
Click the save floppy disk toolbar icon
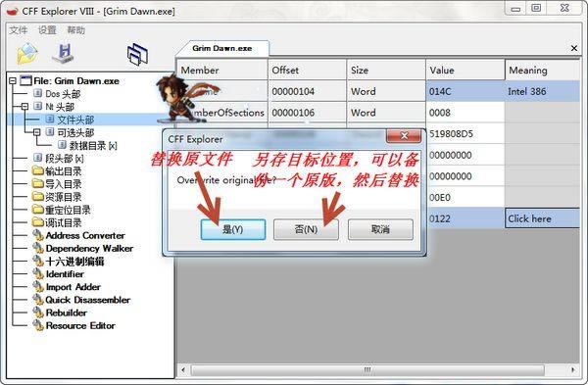click(x=64, y=54)
